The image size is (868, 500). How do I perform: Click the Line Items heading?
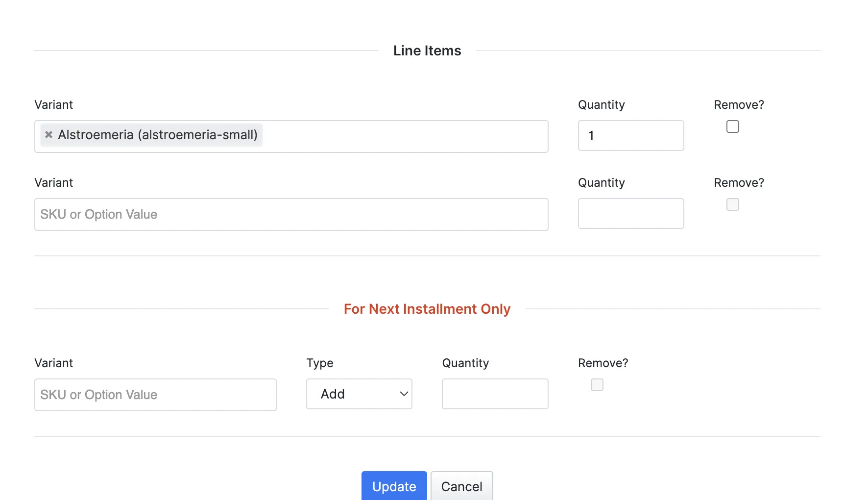pos(427,50)
